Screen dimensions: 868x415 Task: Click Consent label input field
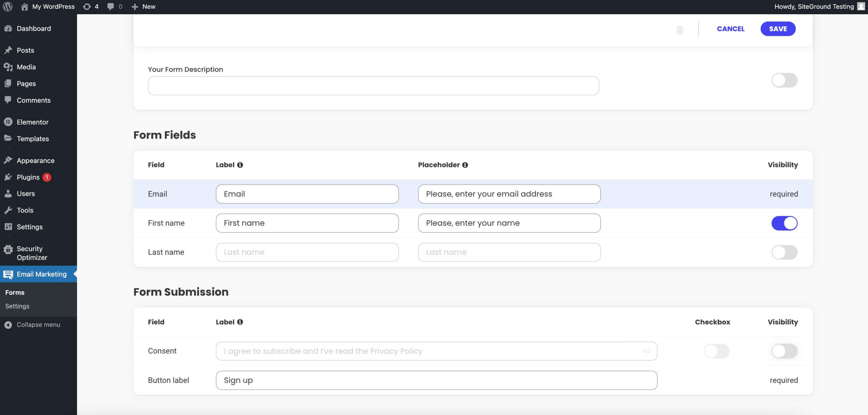pos(436,351)
